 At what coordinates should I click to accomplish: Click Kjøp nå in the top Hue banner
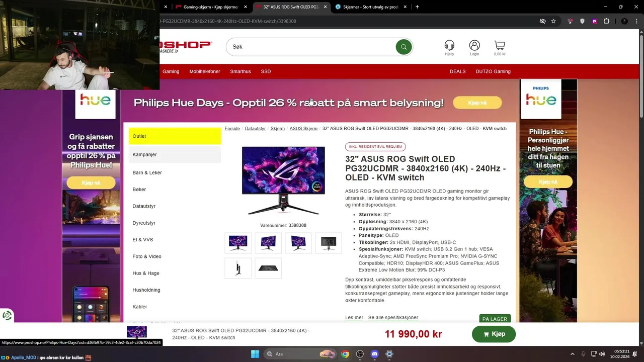[x=477, y=103]
